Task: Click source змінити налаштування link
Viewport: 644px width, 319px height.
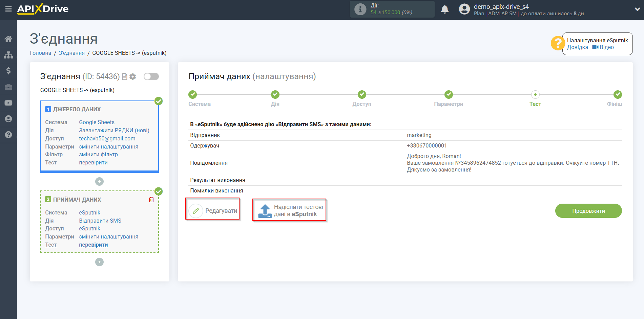Action: click(108, 146)
